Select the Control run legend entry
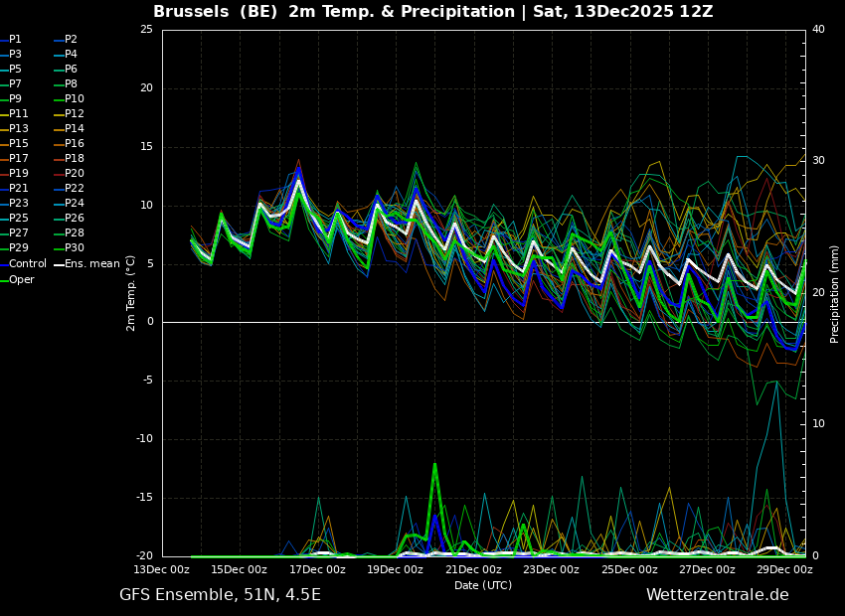Screen dimensions: 845x616 click(x=27, y=264)
